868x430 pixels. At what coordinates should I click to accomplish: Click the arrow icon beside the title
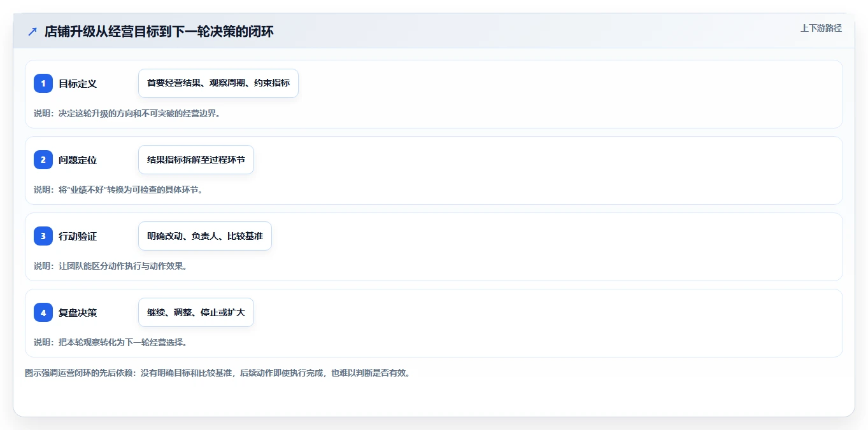click(32, 32)
